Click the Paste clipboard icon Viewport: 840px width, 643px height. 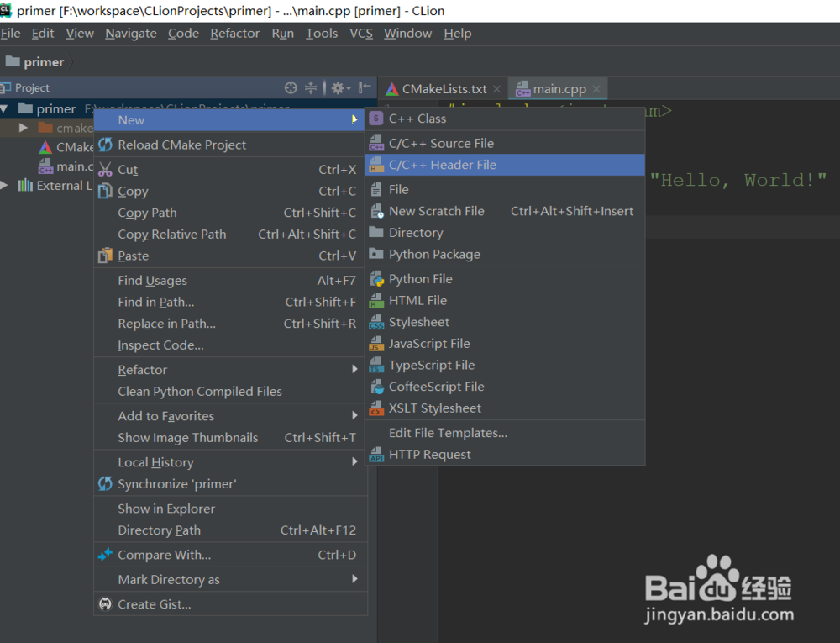[105, 255]
